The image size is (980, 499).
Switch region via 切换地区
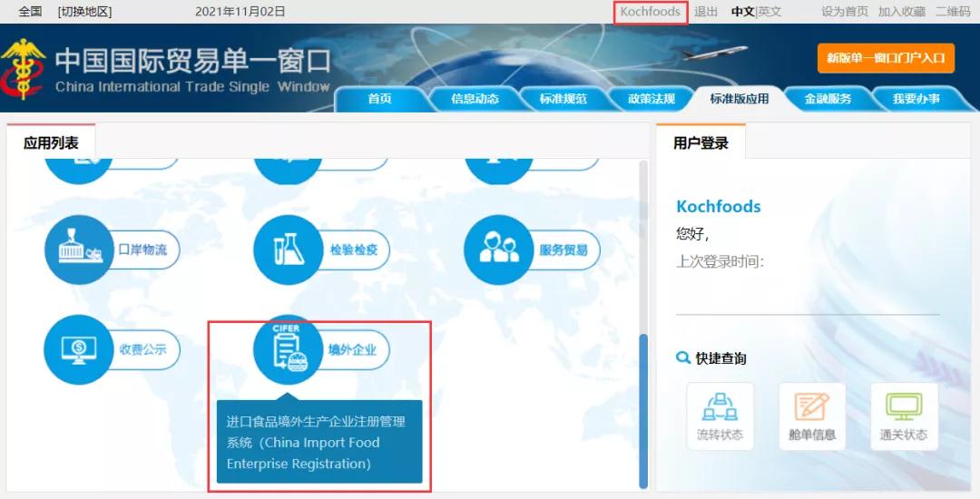(x=84, y=11)
